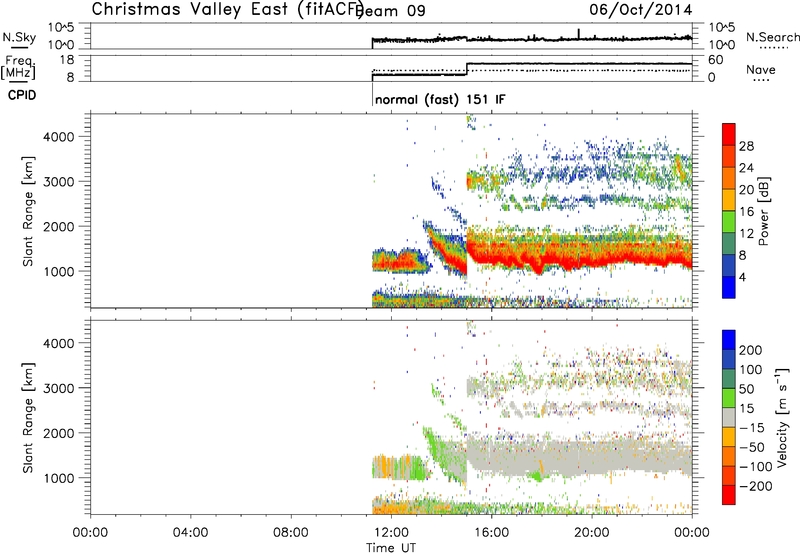Click the frequency step-up in the Freq panel

tap(467, 69)
